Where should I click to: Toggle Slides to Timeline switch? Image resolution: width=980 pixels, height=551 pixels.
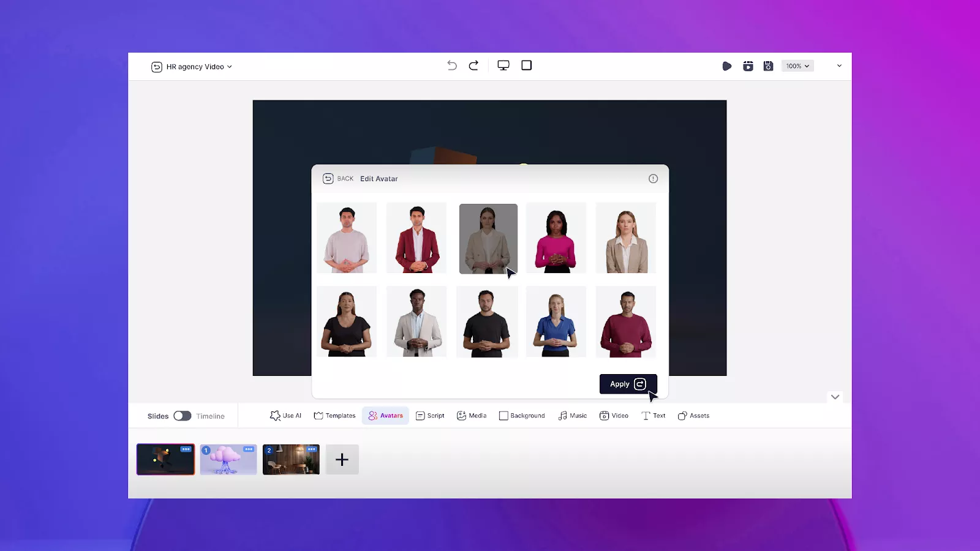click(183, 416)
